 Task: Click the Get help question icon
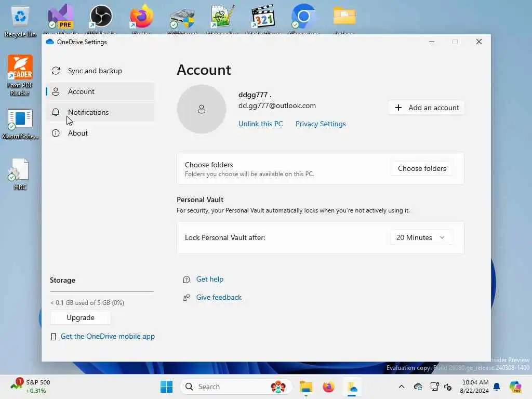coord(187,280)
